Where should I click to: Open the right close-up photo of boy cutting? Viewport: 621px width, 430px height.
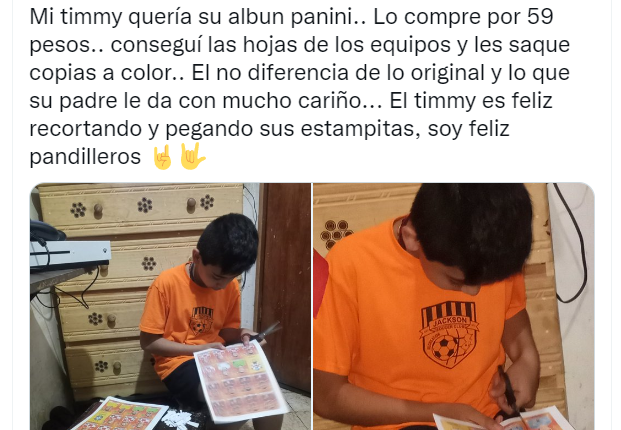pyautogui.click(x=454, y=306)
